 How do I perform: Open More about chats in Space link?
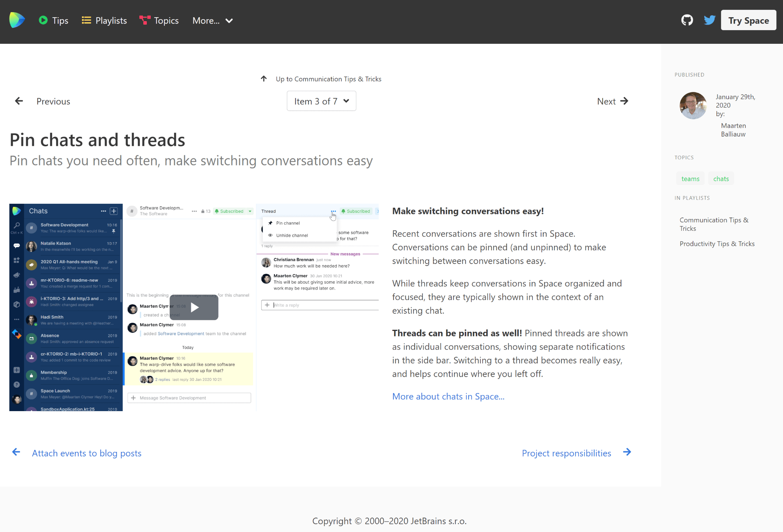(x=448, y=397)
